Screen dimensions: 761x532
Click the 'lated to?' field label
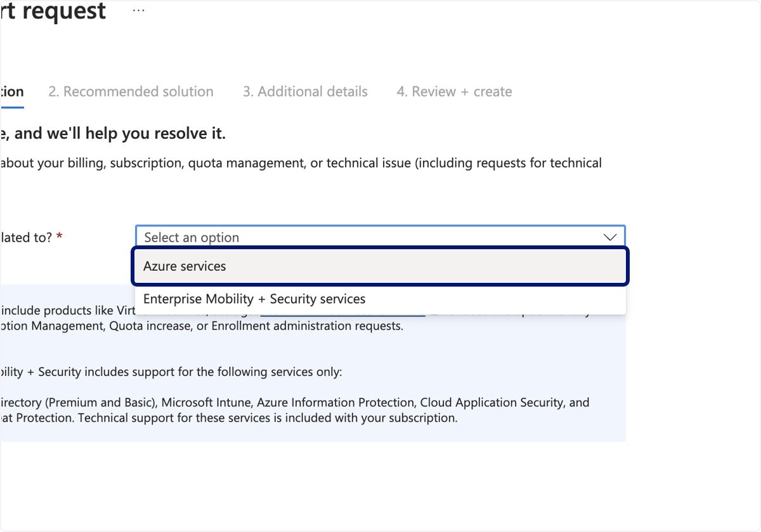[26, 237]
